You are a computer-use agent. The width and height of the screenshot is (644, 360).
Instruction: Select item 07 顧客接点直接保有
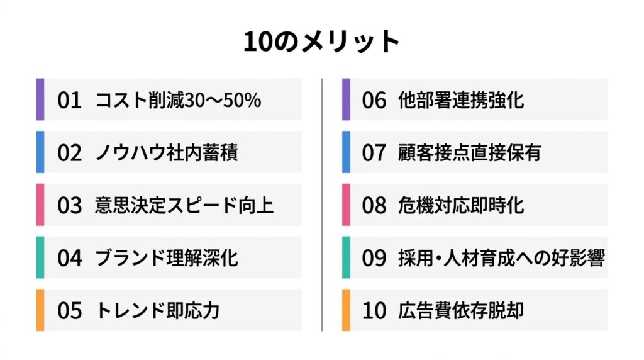click(x=475, y=152)
